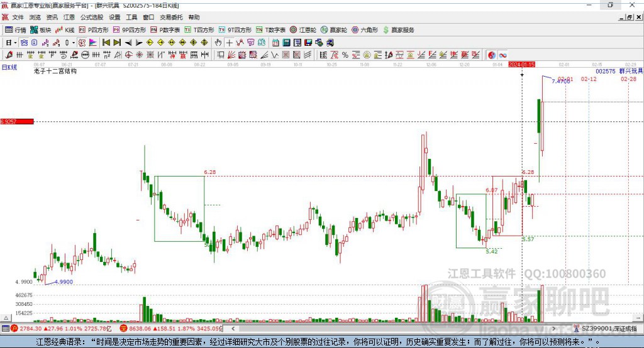Select the red circular target tool
This screenshot has width=644, height=348.
coord(128,55)
